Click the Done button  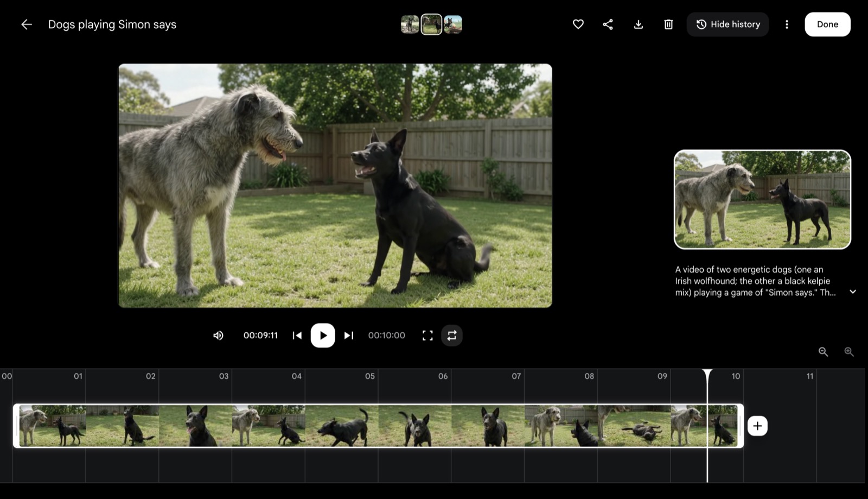tap(827, 24)
